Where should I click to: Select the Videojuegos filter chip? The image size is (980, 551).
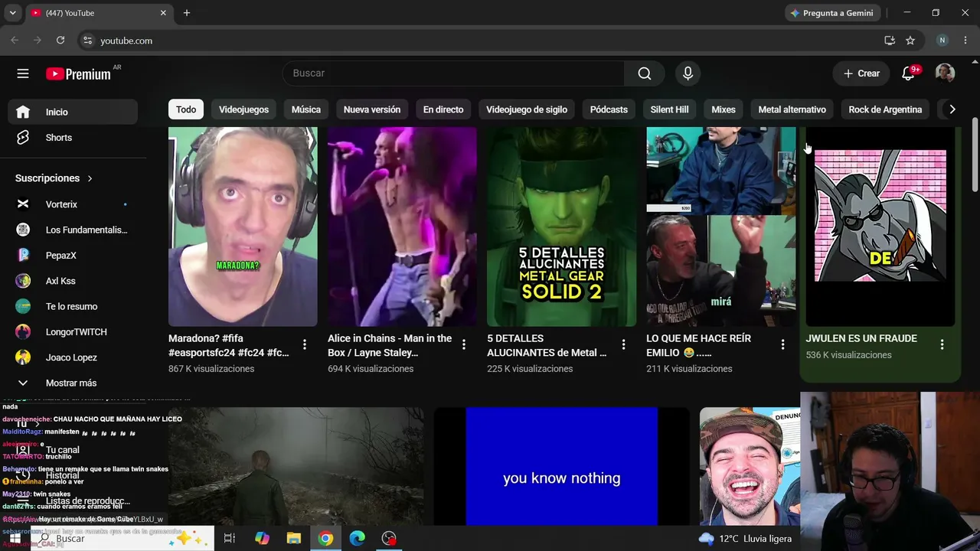(243, 109)
